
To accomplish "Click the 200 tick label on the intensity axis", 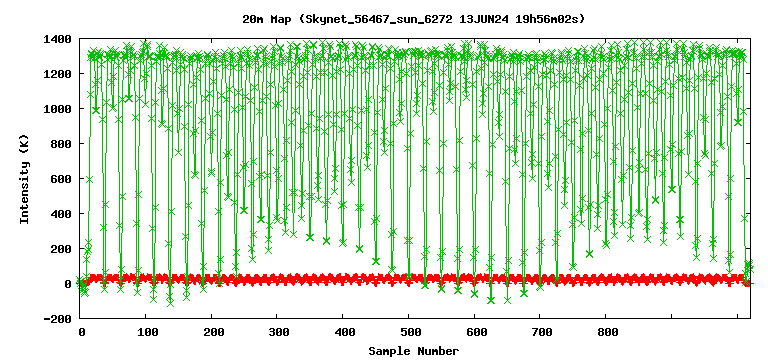I will point(62,249).
